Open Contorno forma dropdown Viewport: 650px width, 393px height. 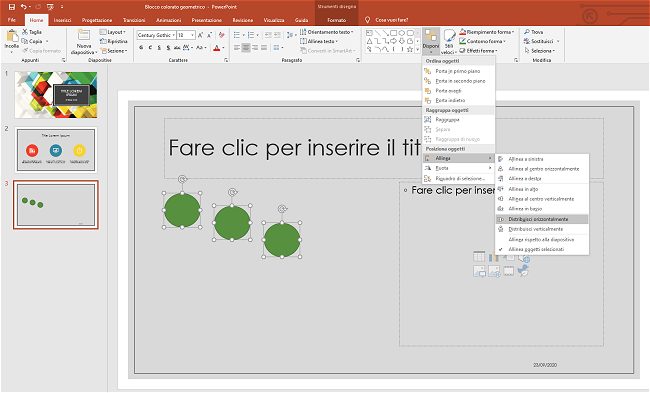click(483, 41)
